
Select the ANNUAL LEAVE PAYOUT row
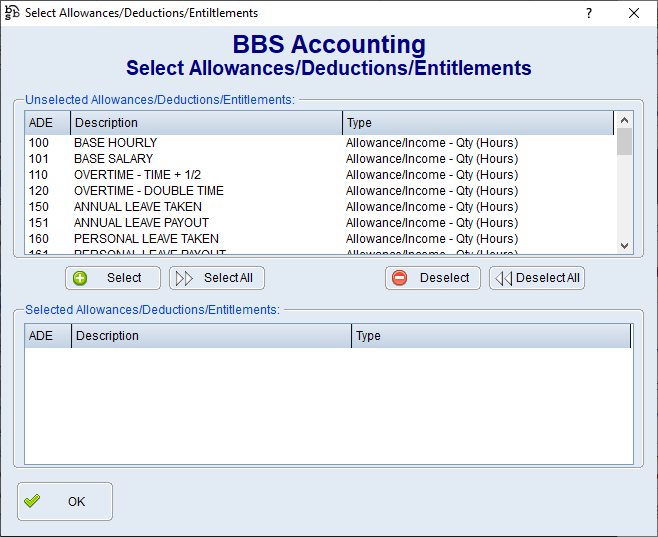[x=321, y=222]
